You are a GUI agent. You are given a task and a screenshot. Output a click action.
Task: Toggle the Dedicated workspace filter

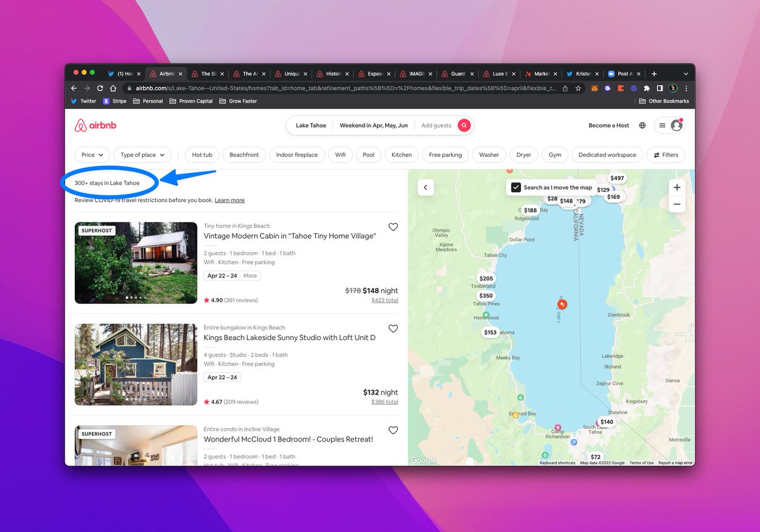pos(607,155)
